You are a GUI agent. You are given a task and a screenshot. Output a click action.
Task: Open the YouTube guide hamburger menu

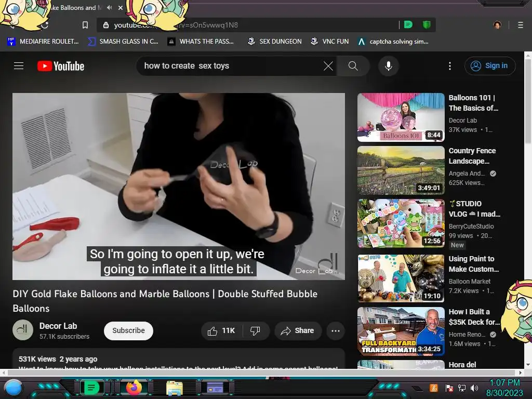[19, 66]
